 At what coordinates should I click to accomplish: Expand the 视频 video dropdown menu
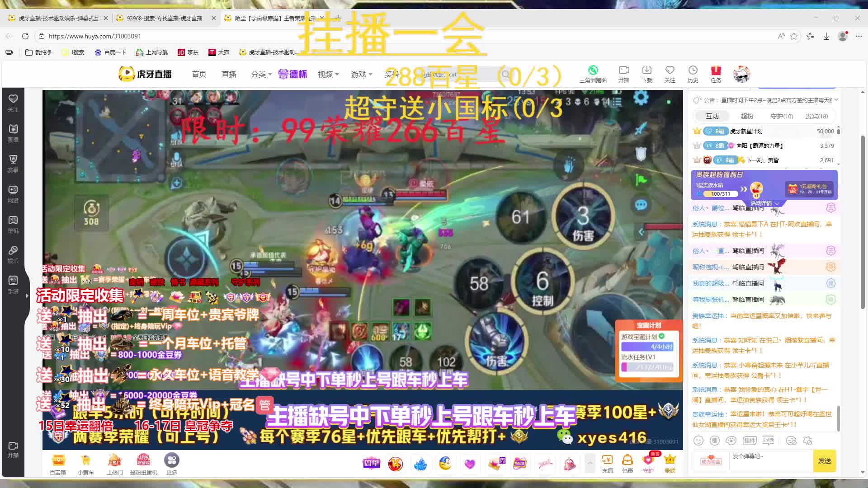328,74
